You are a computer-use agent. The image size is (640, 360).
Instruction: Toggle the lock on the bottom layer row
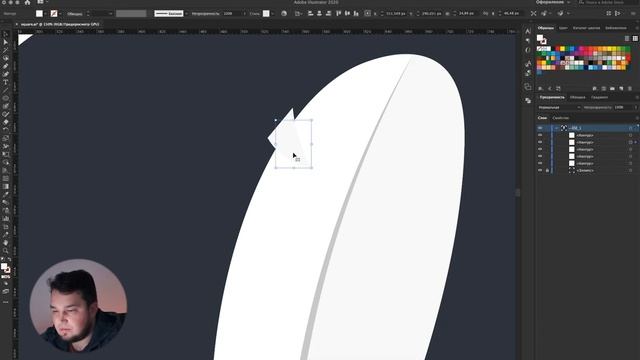pyautogui.click(x=547, y=170)
